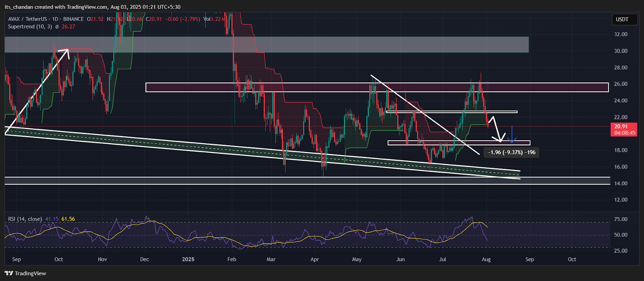Viewport: 644px width, 281px height.
Task: Click the change value -0.60 (-2.79%)
Action: click(182, 19)
